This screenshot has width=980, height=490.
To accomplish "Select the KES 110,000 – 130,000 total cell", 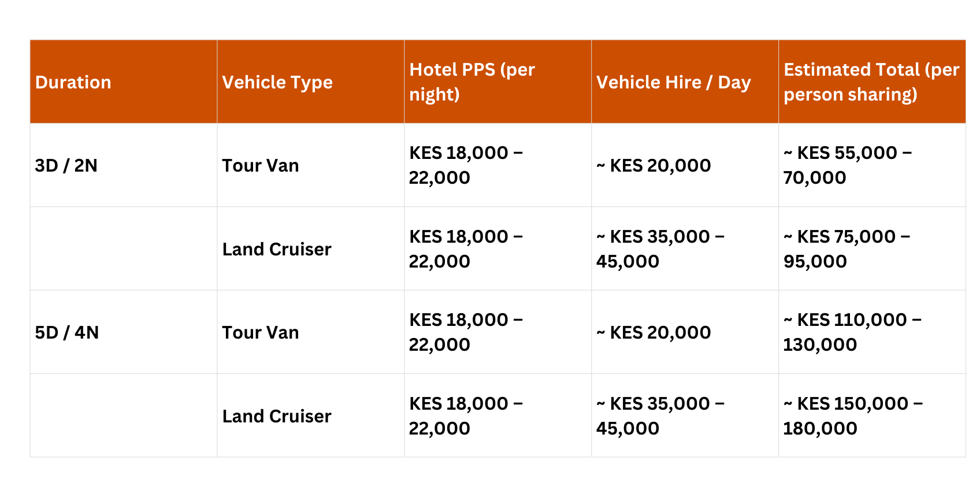I will coord(852,332).
